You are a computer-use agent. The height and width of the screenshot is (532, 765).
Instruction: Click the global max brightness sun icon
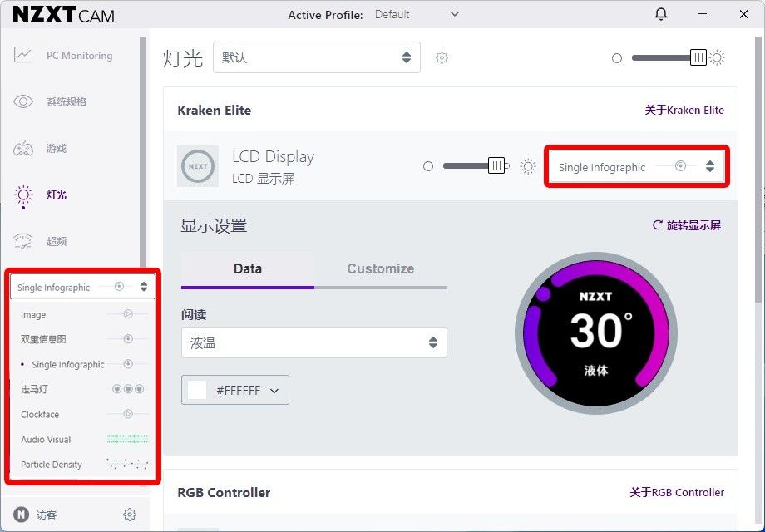point(717,57)
